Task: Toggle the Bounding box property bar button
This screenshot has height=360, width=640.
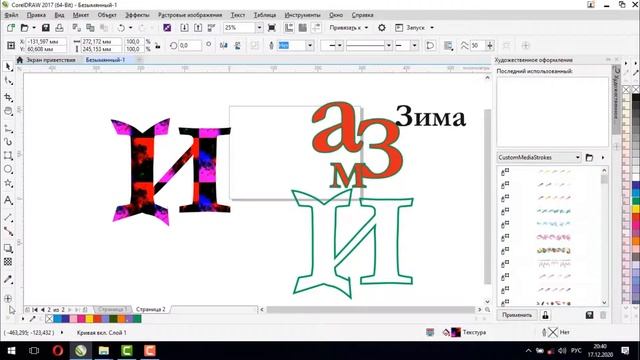Action: coord(507,46)
